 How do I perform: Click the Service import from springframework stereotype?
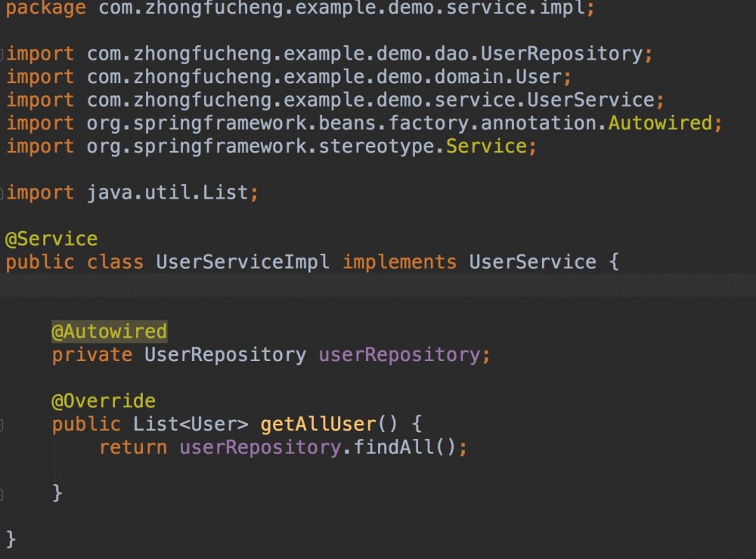coord(272,146)
